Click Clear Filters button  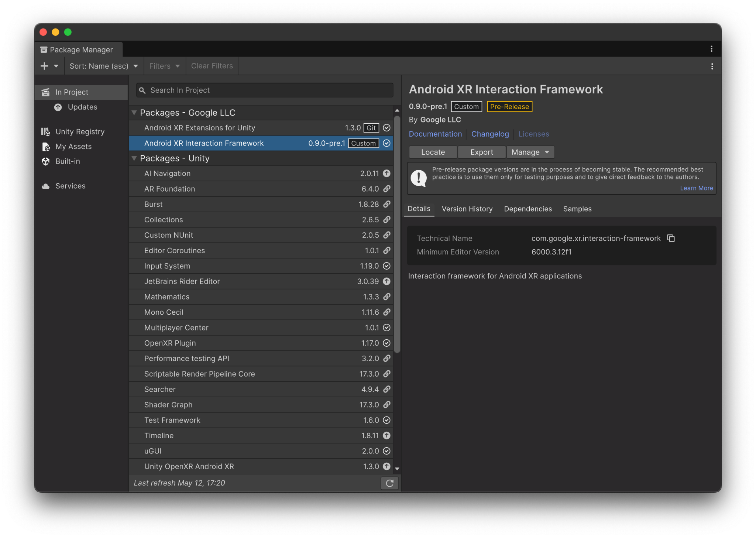(212, 66)
